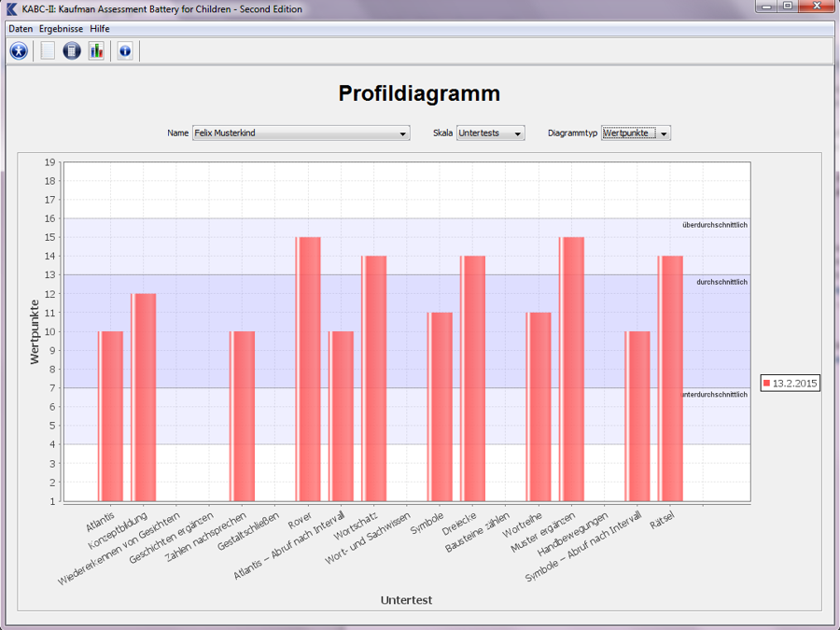This screenshot has width=840, height=630.
Task: Click the person accessibility icon in toolbar
Action: (19, 50)
